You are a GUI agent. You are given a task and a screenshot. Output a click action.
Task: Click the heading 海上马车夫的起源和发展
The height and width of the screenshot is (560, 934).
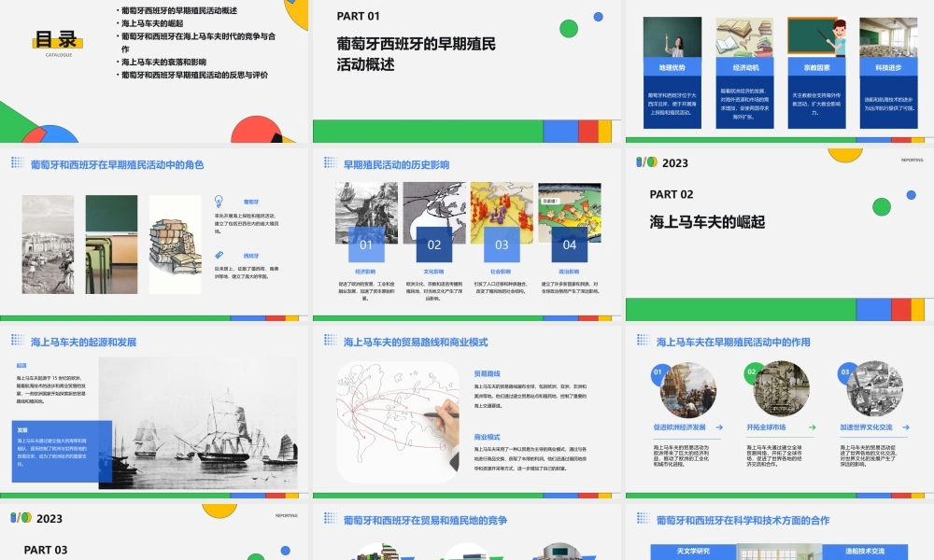83,343
